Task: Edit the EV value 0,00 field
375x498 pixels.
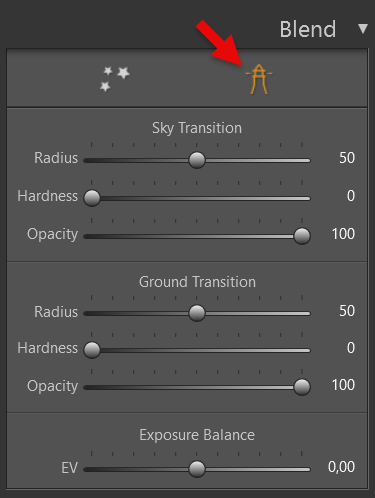Action: pyautogui.click(x=341, y=467)
